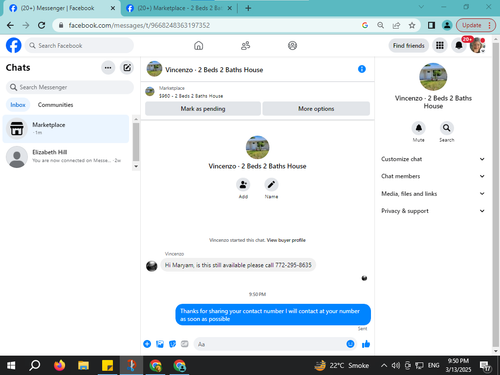Open the taskbar volume icon
Viewport: 500px width, 375px height.
tap(395, 366)
